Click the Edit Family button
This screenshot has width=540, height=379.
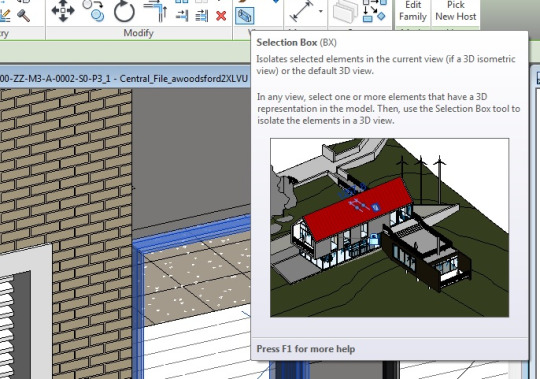(x=413, y=11)
